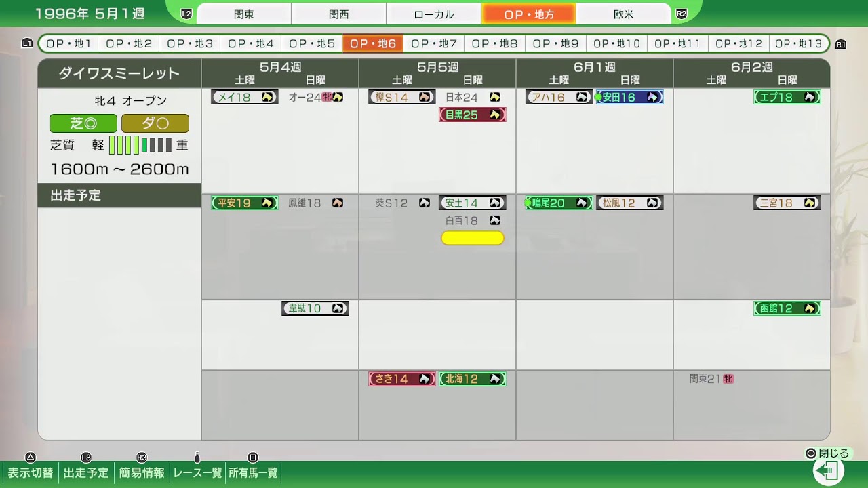The image size is (868, 488).
Task: Open the OP・地10 tab
Action: [x=616, y=43]
